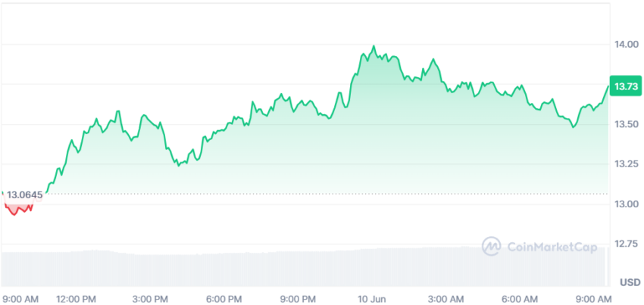Click the 13.0645 opening price label
The width and height of the screenshot is (644, 305).
click(x=25, y=195)
